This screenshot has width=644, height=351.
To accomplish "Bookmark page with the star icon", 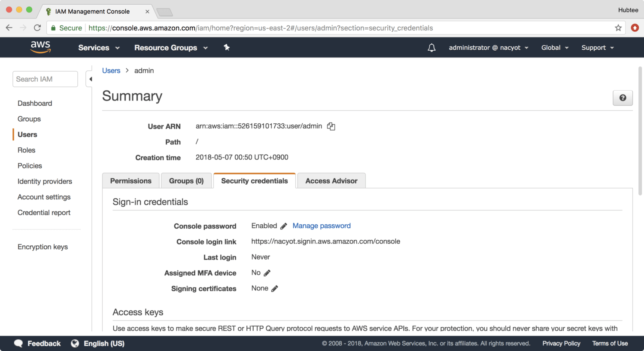I will [x=618, y=28].
